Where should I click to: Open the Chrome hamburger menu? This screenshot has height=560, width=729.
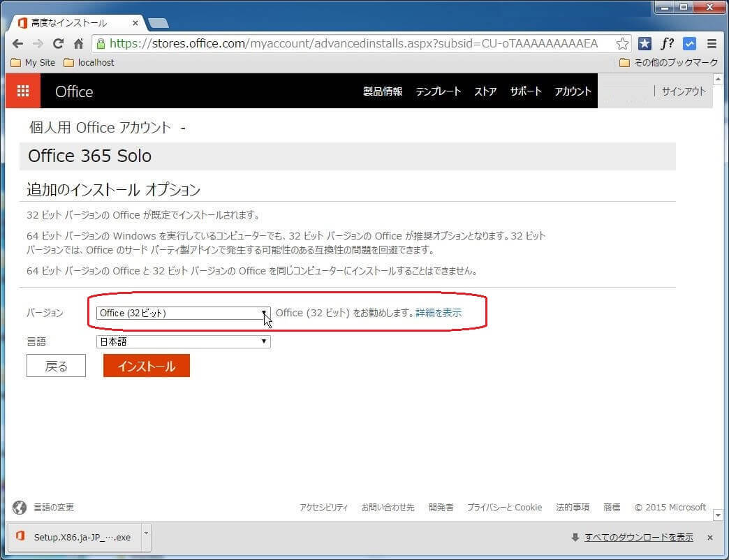pyautogui.click(x=712, y=43)
